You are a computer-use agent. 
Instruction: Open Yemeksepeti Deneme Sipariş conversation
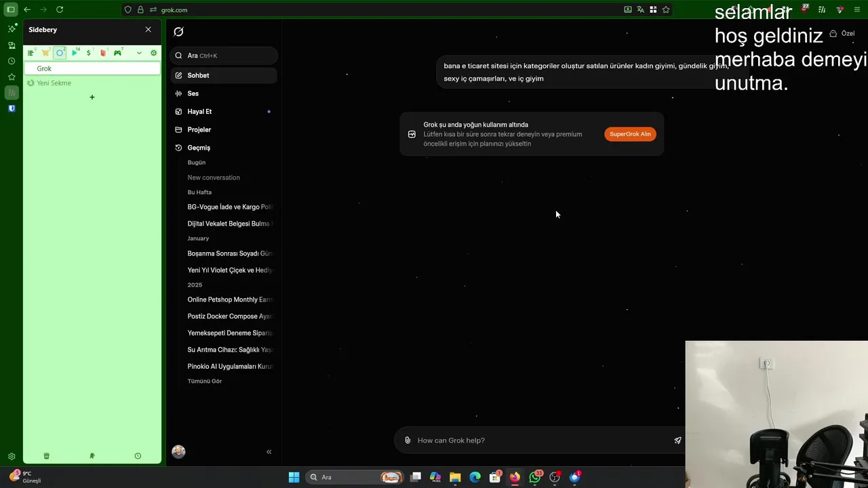(230, 333)
